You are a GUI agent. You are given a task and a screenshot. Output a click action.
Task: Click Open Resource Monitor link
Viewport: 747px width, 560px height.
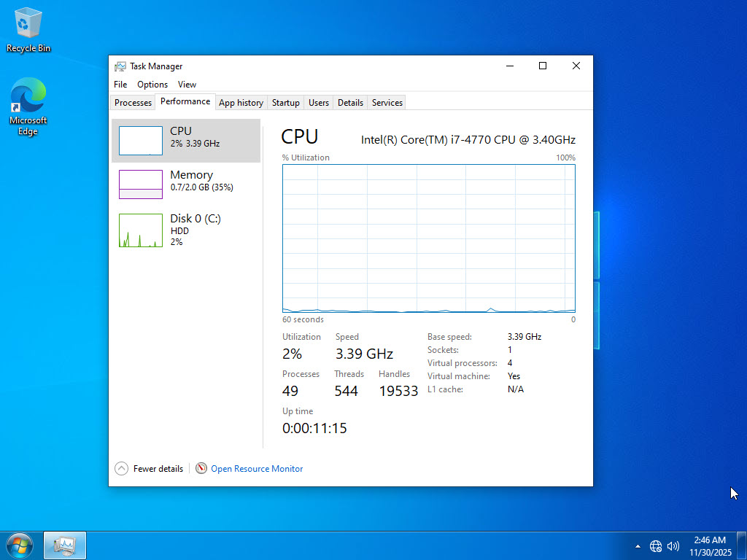click(x=257, y=469)
